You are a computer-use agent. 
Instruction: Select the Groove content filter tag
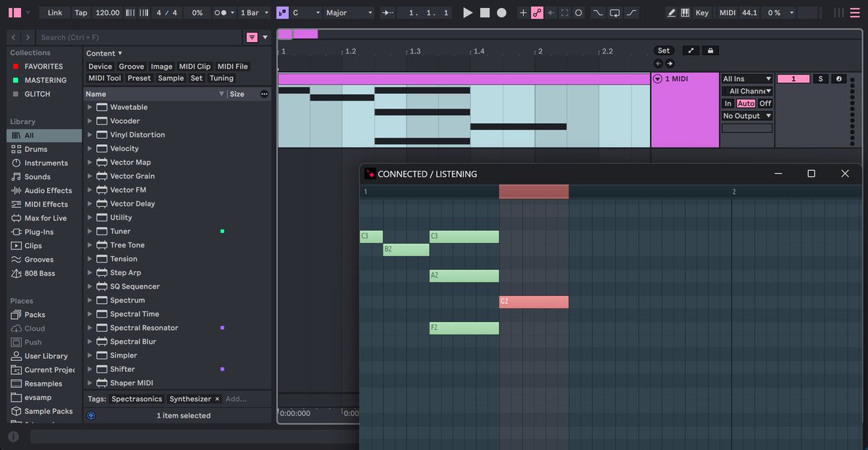tap(131, 67)
